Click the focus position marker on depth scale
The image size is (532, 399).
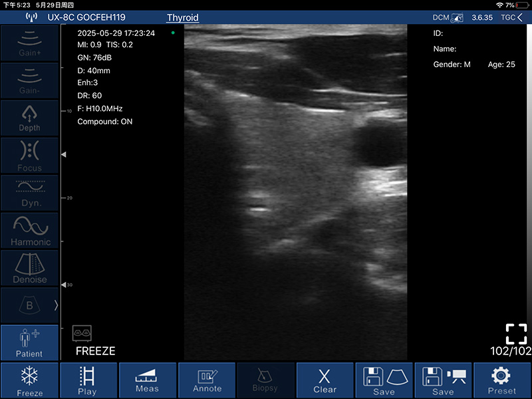[x=64, y=154]
